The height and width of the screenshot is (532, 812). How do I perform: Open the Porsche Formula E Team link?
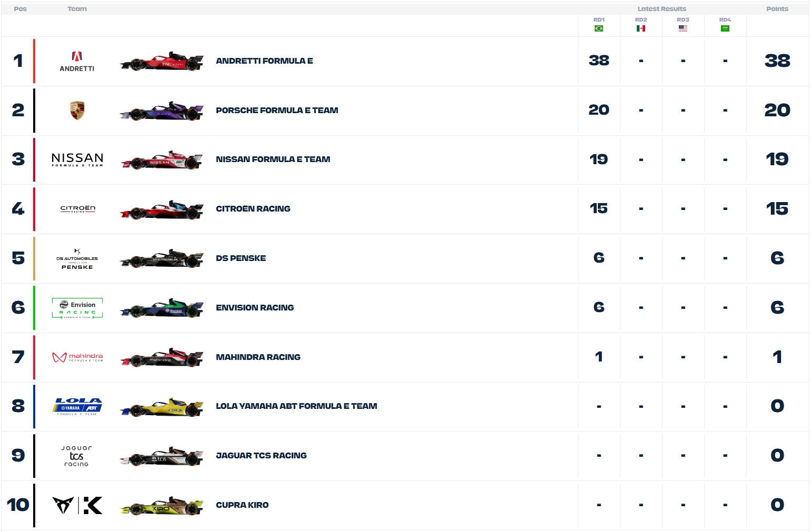pyautogui.click(x=277, y=111)
